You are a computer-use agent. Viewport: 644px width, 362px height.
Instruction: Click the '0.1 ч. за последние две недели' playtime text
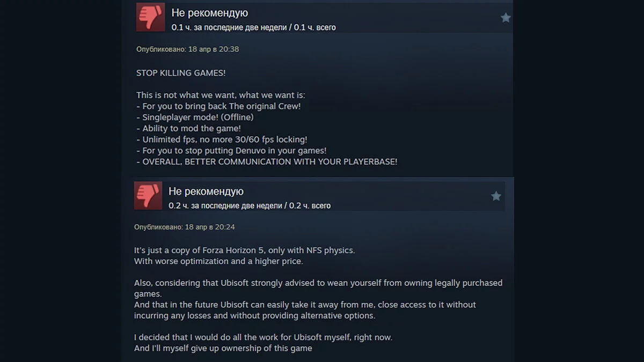tap(229, 27)
